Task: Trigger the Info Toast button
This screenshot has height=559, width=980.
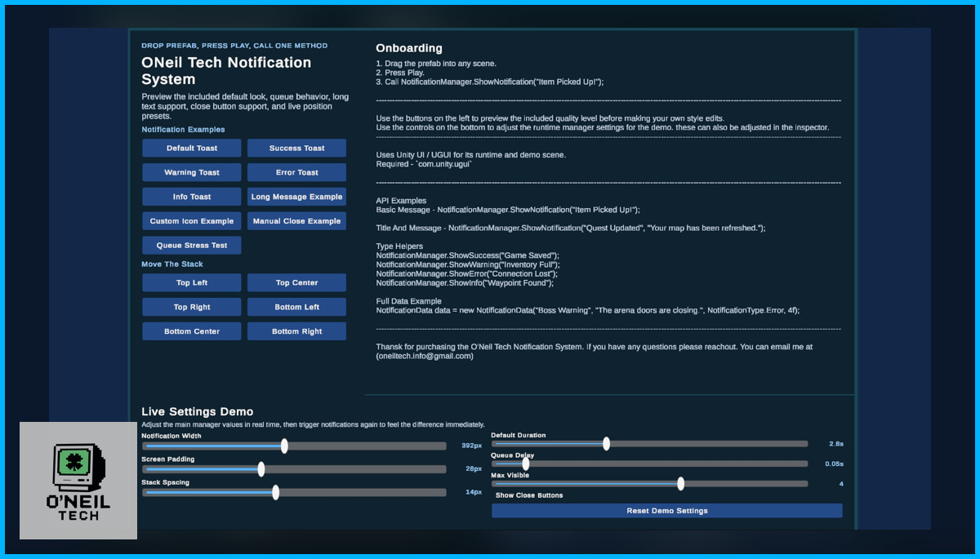Action: (x=192, y=197)
